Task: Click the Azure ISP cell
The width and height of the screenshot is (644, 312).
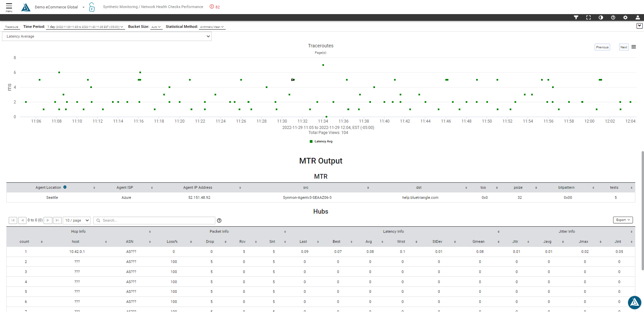Action: 126,197
